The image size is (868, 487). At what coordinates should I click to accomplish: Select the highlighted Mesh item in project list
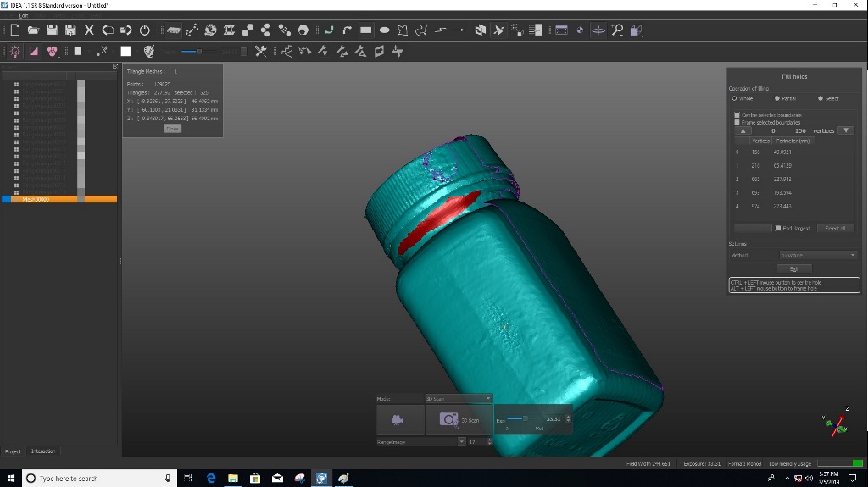coord(60,199)
